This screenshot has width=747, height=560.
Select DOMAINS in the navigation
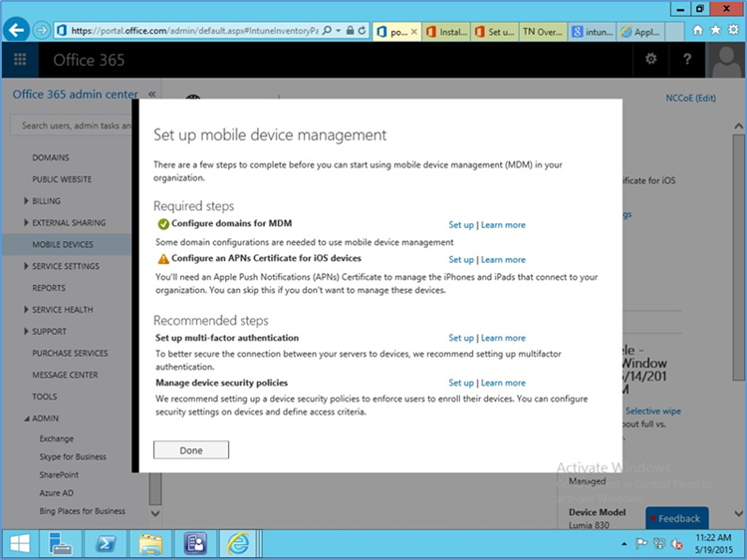coord(51,157)
